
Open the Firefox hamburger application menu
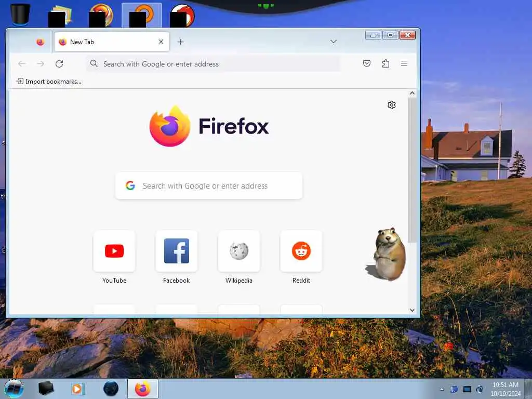(x=404, y=63)
